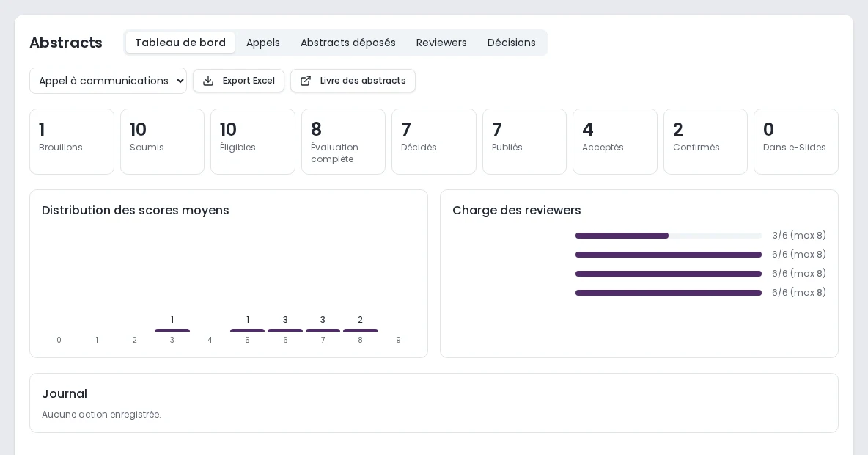Go to the Abstracts déposés tab
The image size is (868, 455).
(348, 43)
